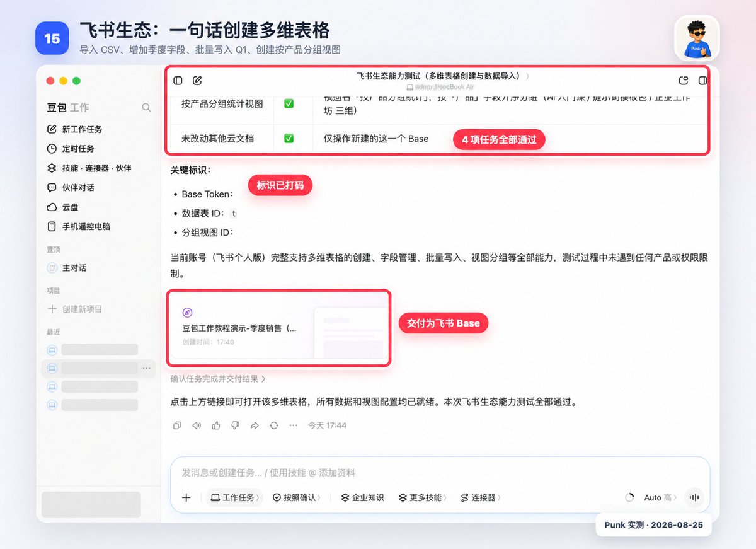Screen dimensions: 756x549
Task: Click 仅操作新建的这一个 Base cell text
Action: [x=376, y=138]
